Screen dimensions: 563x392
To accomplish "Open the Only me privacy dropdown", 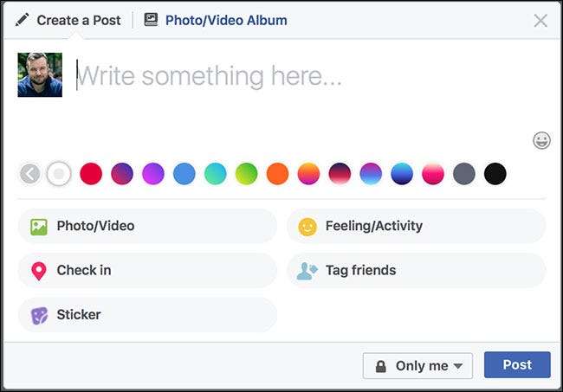I will click(417, 365).
